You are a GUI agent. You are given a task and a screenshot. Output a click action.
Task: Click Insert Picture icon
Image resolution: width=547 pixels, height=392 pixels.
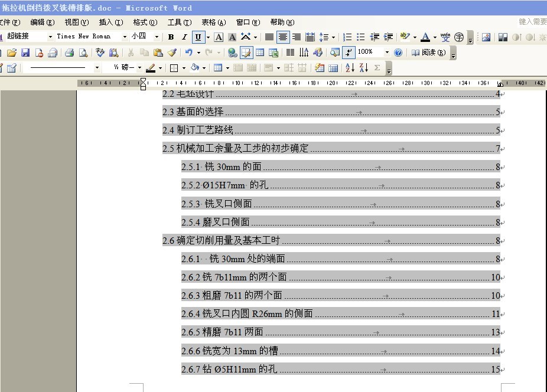click(x=486, y=37)
